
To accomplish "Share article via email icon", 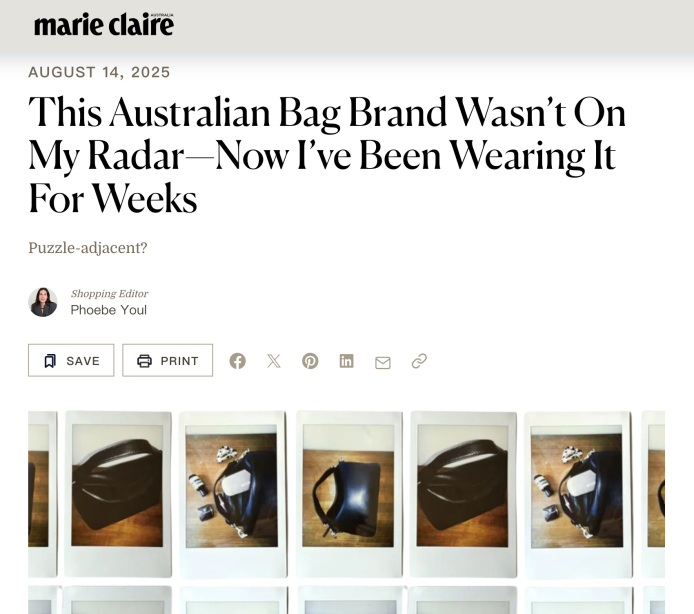I will [x=383, y=363].
